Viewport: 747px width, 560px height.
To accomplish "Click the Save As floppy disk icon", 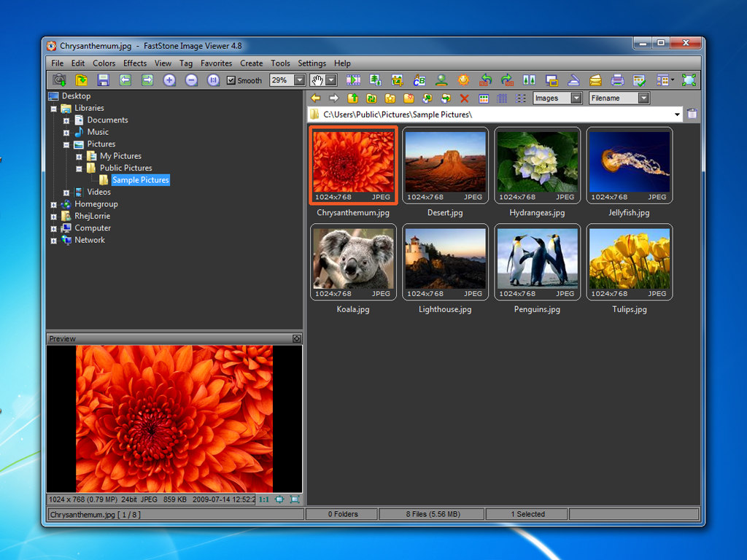I will click(x=104, y=80).
